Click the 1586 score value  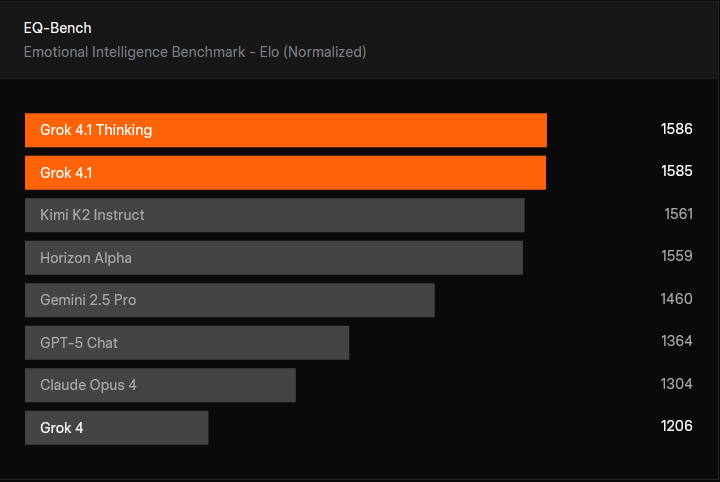(676, 129)
